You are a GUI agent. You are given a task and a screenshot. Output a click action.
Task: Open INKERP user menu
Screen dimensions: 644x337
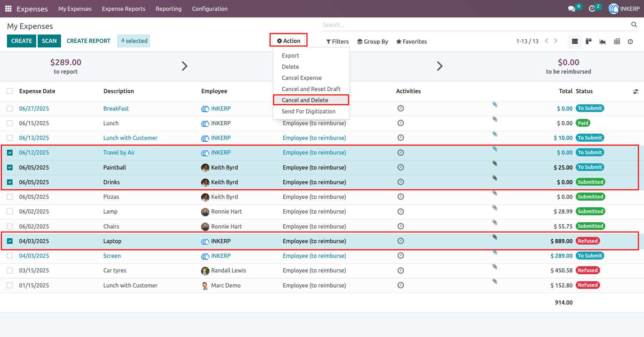624,9
